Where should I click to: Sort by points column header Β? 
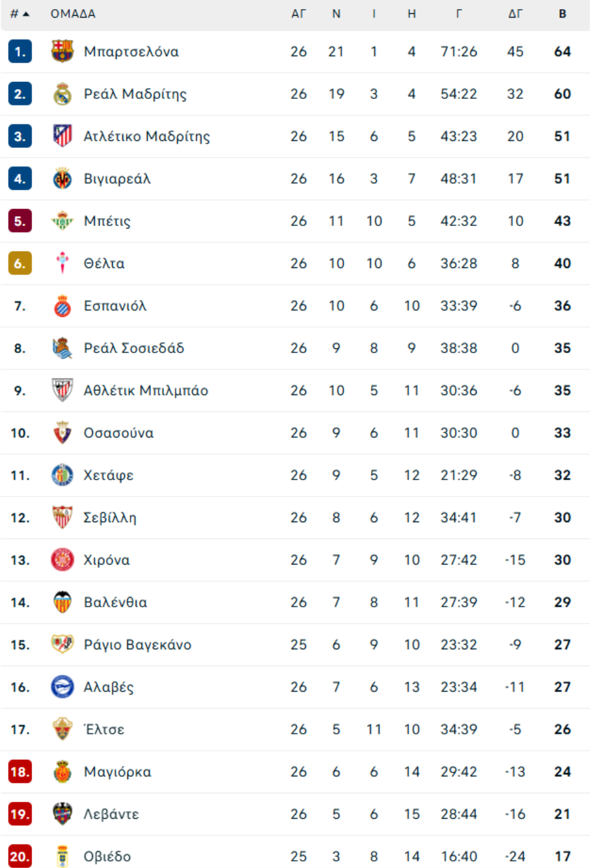coord(562,14)
